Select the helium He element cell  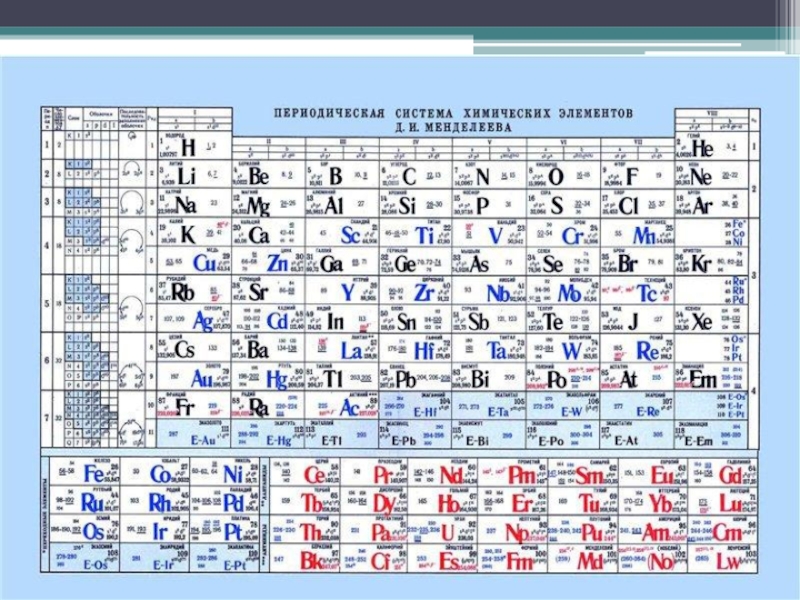tap(701, 148)
